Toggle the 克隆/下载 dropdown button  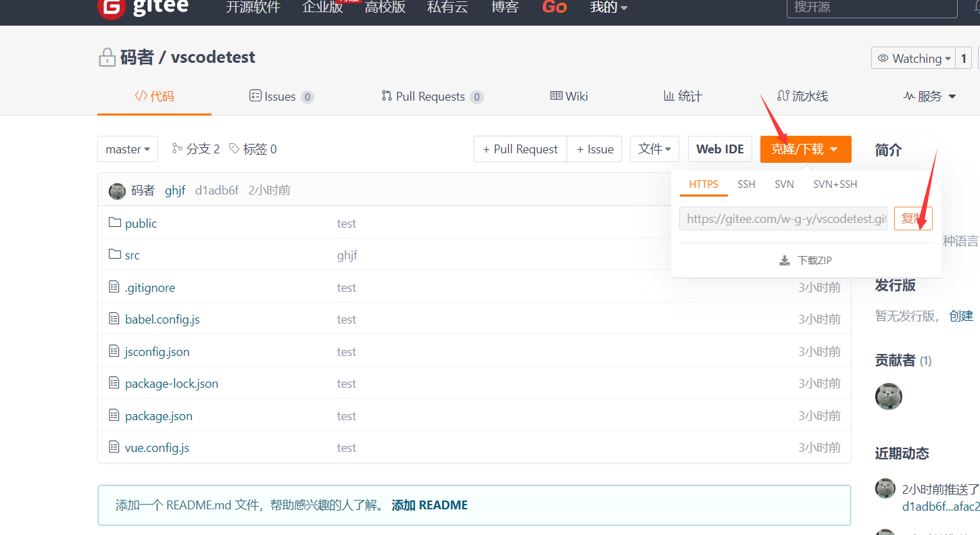[x=806, y=149]
